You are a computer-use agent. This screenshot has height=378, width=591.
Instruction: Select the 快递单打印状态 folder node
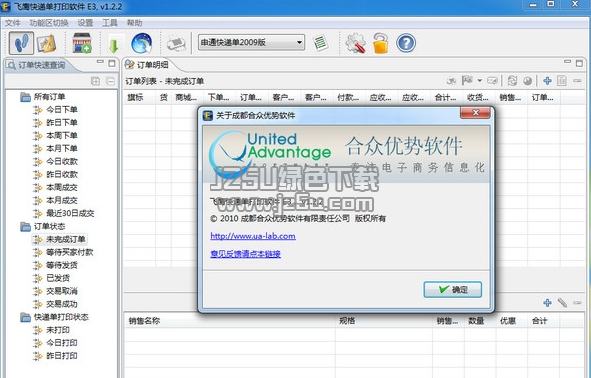coord(55,317)
